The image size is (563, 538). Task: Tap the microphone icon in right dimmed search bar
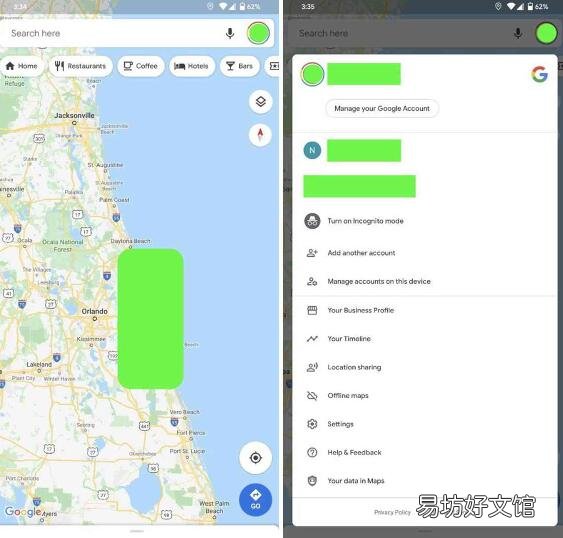tap(517, 33)
